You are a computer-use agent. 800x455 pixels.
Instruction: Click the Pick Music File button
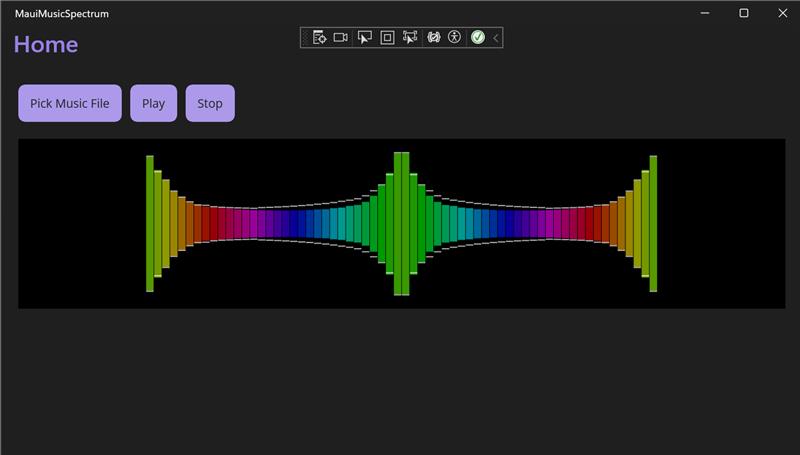coord(70,103)
